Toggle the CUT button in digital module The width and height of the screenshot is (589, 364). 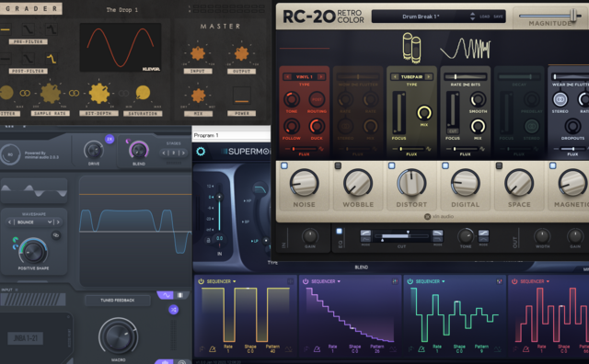point(453,131)
